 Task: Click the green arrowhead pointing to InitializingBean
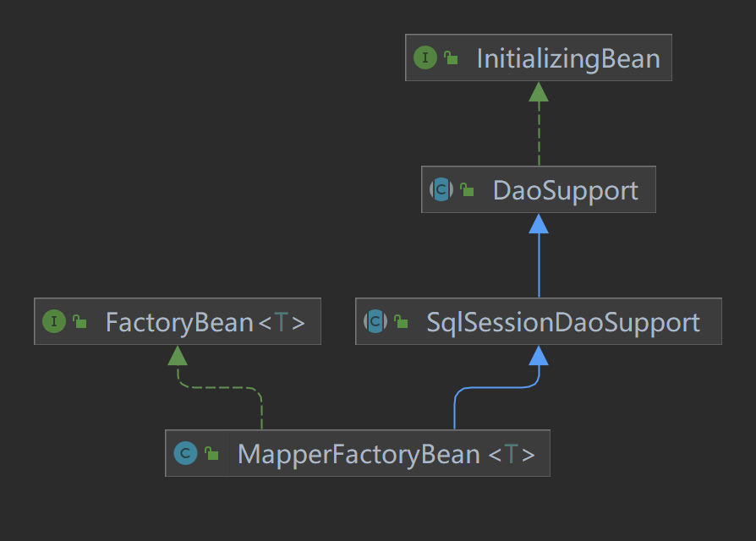[539, 92]
